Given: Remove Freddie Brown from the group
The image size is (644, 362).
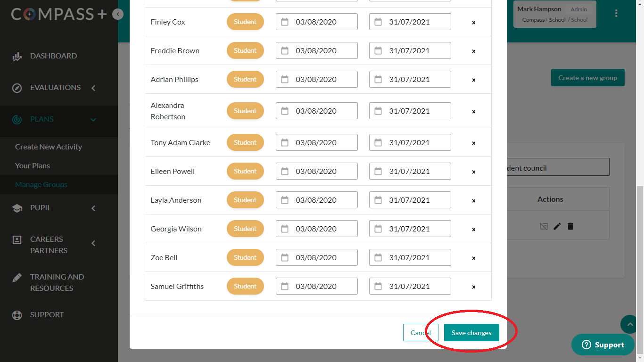Looking at the screenshot, I should pyautogui.click(x=474, y=51).
